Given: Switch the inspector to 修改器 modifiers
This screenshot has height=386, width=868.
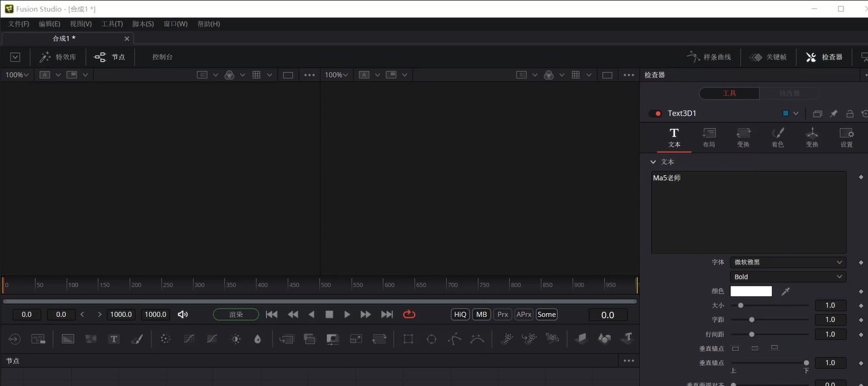Looking at the screenshot, I should [x=789, y=93].
